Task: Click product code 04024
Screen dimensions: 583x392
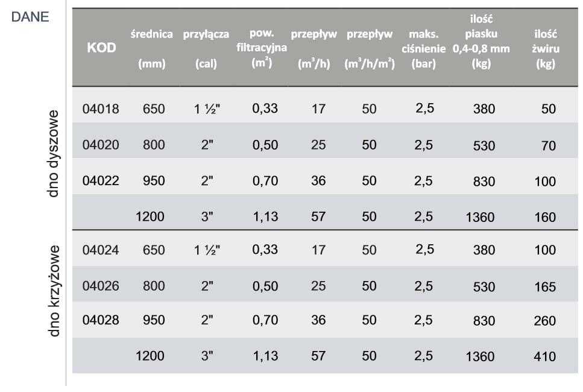Action: (x=101, y=250)
